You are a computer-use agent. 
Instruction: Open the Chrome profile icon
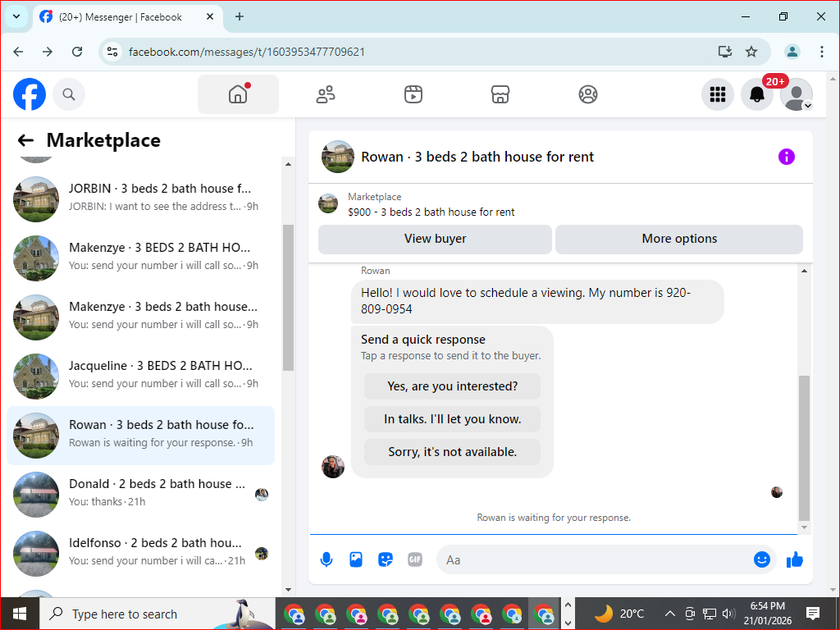pos(792,52)
